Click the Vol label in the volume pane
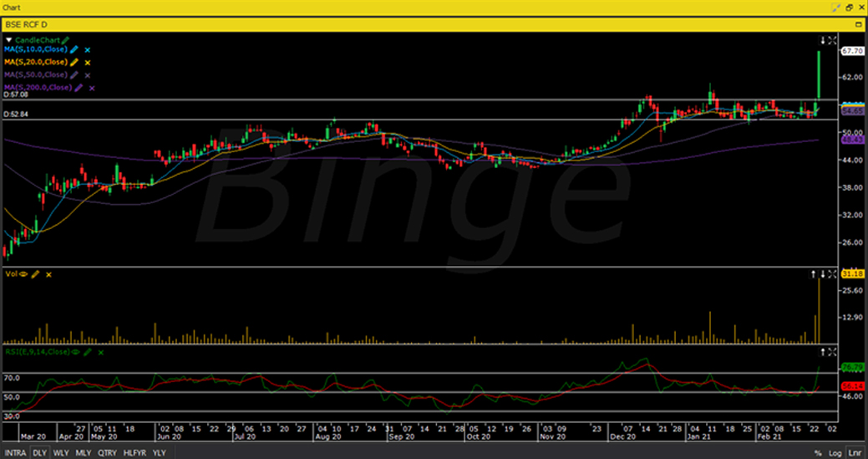The image size is (868, 459). [x=11, y=274]
